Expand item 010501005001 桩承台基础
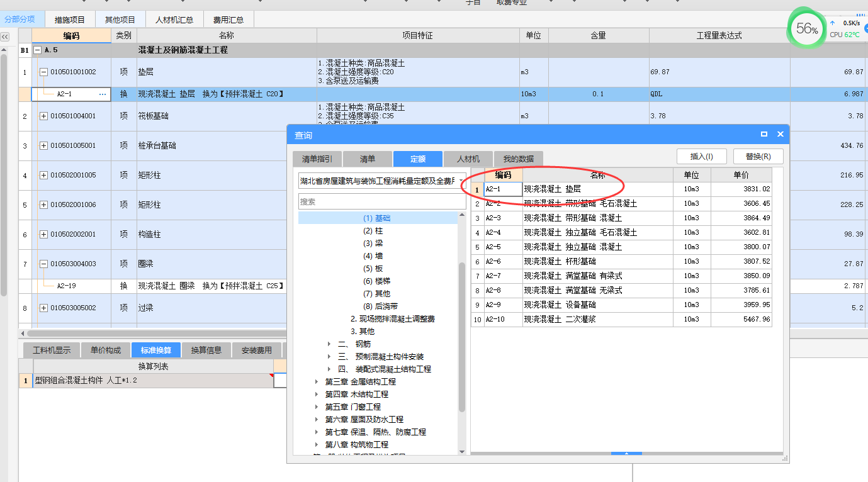The image size is (868, 482). coord(43,145)
